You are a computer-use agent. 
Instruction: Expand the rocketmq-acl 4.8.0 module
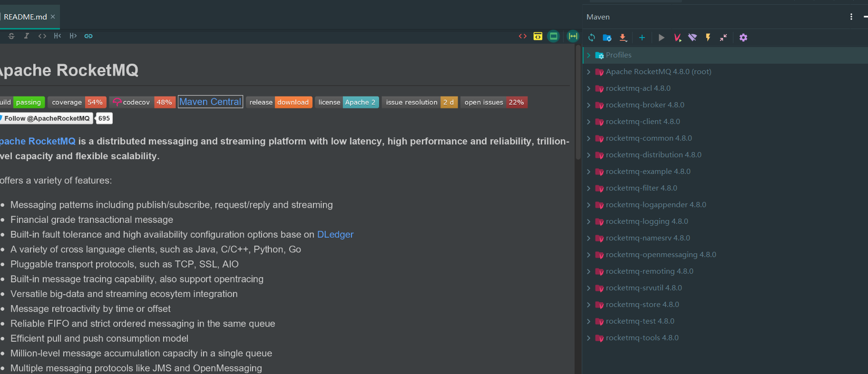589,88
